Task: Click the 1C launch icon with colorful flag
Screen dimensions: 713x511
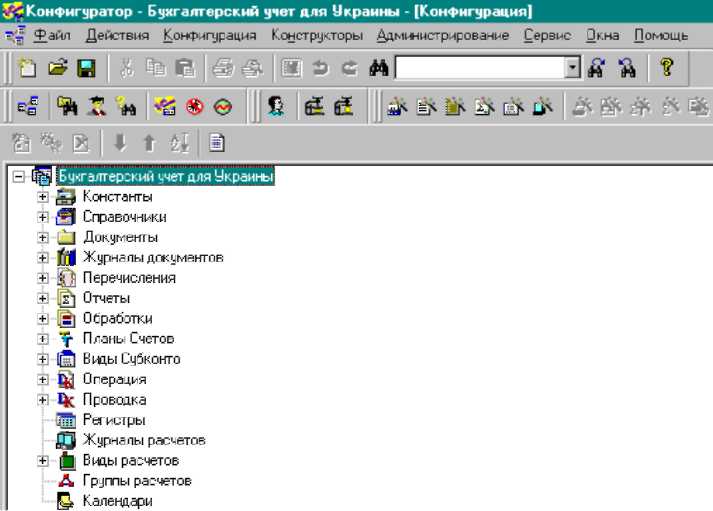Action: tap(165, 107)
